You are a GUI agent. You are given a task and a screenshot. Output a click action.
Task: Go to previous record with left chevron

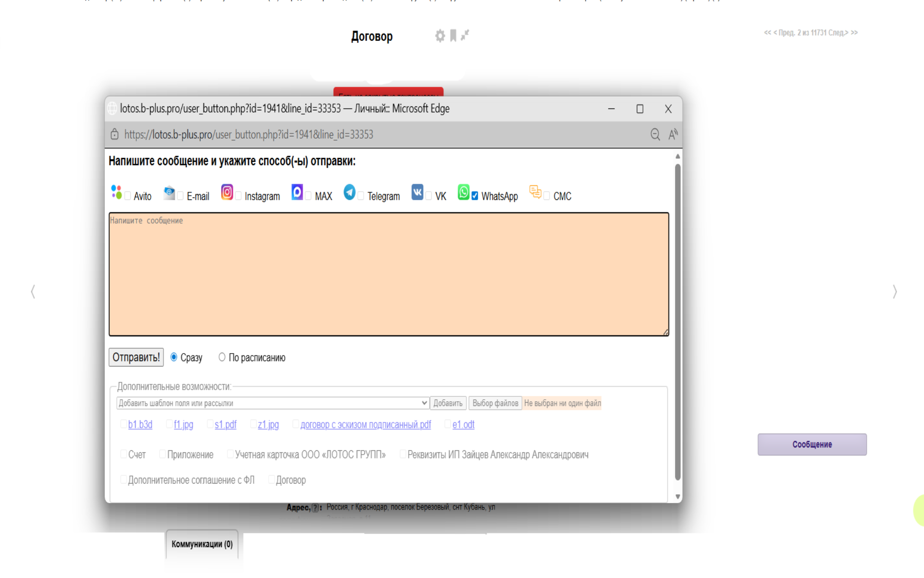[33, 292]
